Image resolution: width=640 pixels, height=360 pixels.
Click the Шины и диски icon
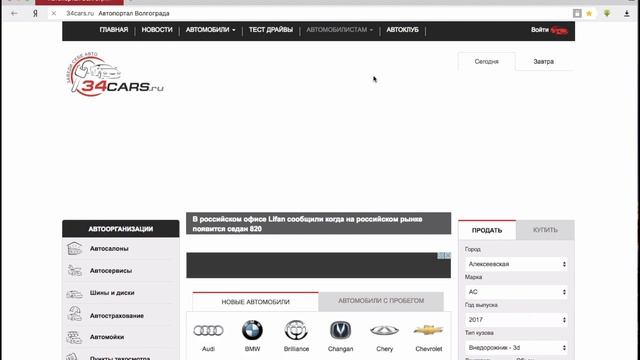pos(74,293)
